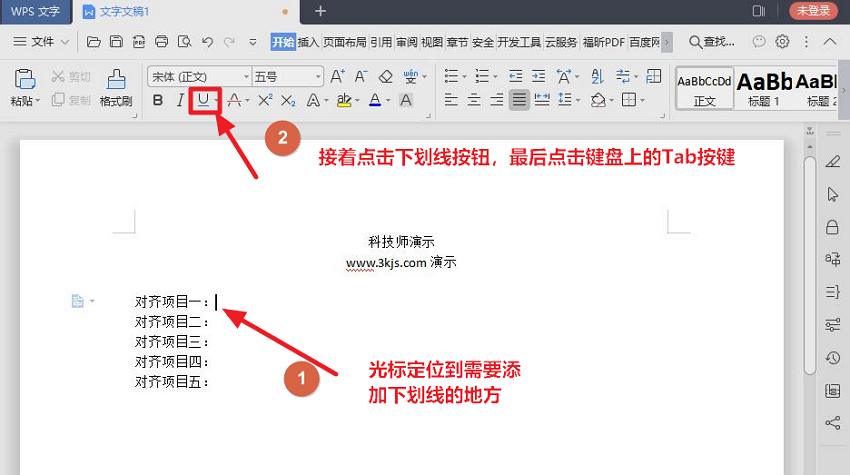Click the Redo arrow icon
The height and width of the screenshot is (475, 850).
(x=229, y=42)
